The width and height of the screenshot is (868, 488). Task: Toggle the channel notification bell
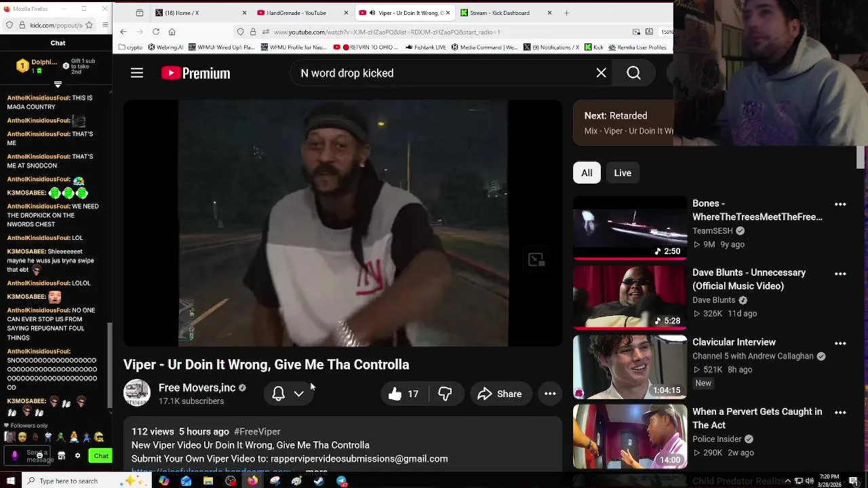tap(278, 394)
